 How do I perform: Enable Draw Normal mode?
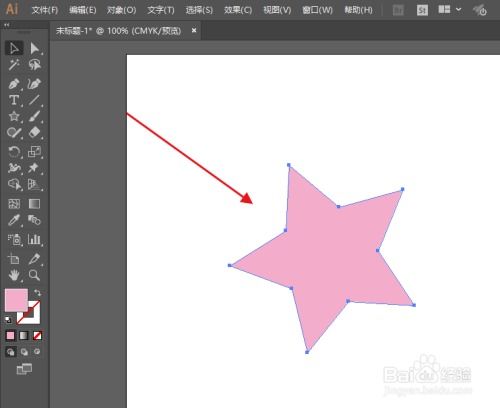(11, 352)
